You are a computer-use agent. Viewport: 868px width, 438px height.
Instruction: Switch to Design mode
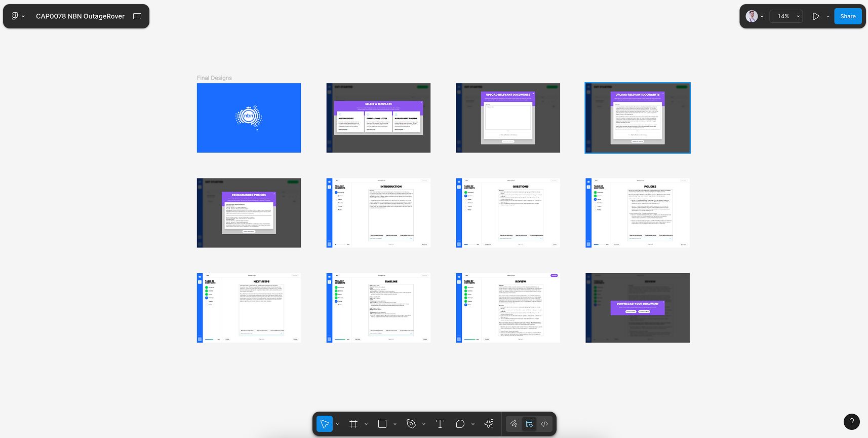click(x=529, y=424)
